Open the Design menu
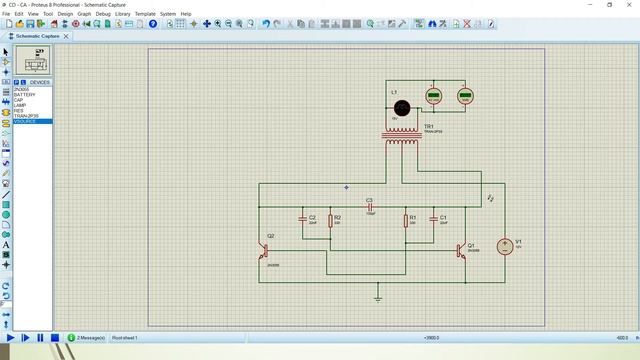Screen dimensions: 640x360 [65, 14]
